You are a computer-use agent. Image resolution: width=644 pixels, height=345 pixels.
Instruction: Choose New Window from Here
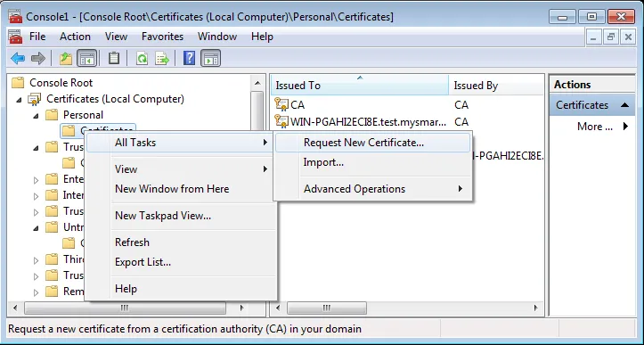point(180,189)
